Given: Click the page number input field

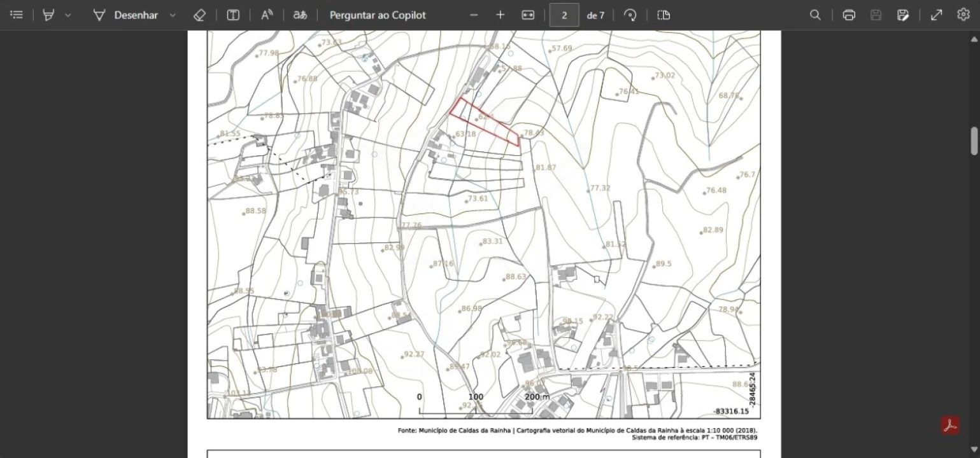Looking at the screenshot, I should point(564,15).
